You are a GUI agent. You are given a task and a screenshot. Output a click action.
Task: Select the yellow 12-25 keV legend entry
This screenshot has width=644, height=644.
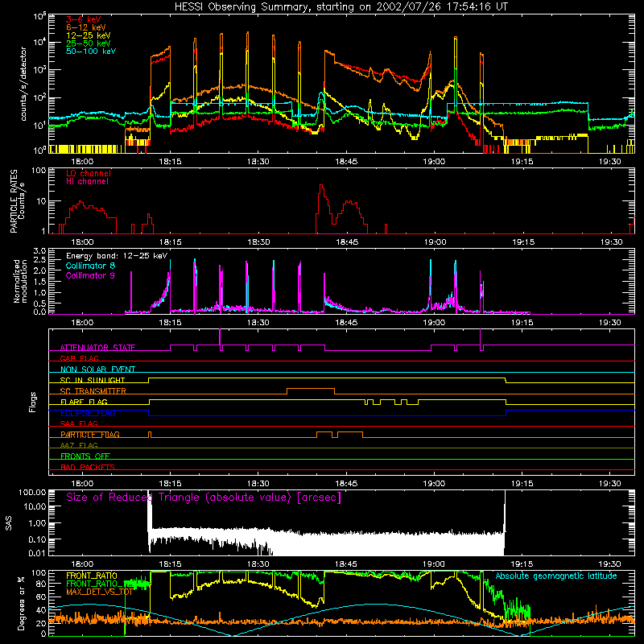click(89, 35)
